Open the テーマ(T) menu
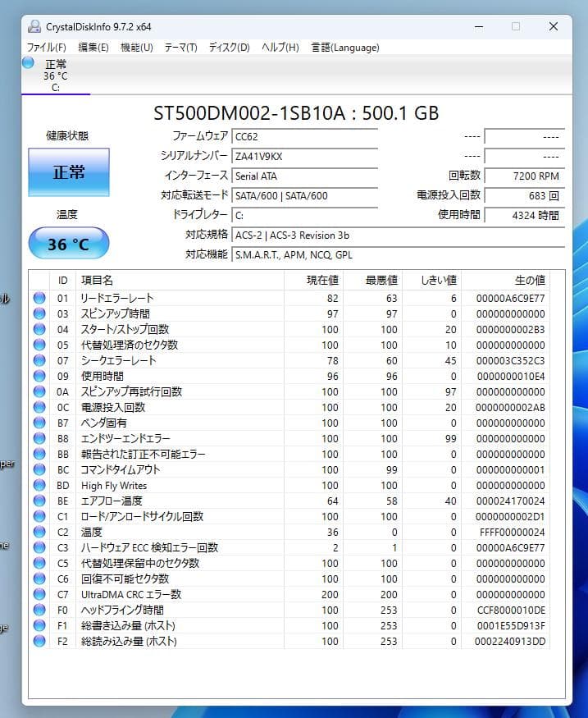 click(x=180, y=47)
